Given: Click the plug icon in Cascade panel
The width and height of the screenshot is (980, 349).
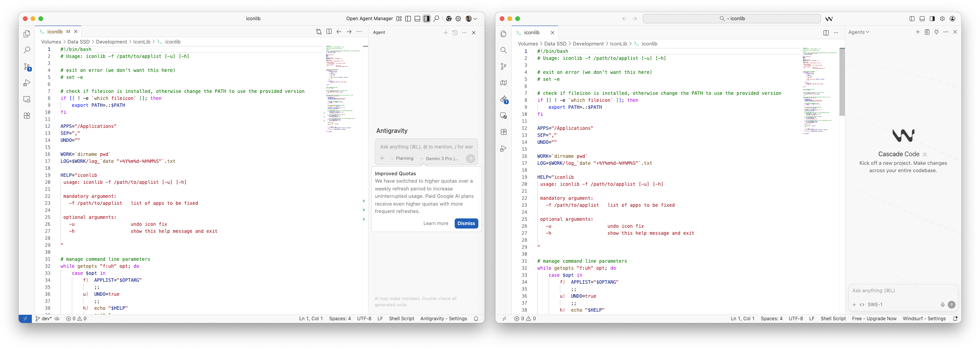Looking at the screenshot, I should (x=937, y=32).
